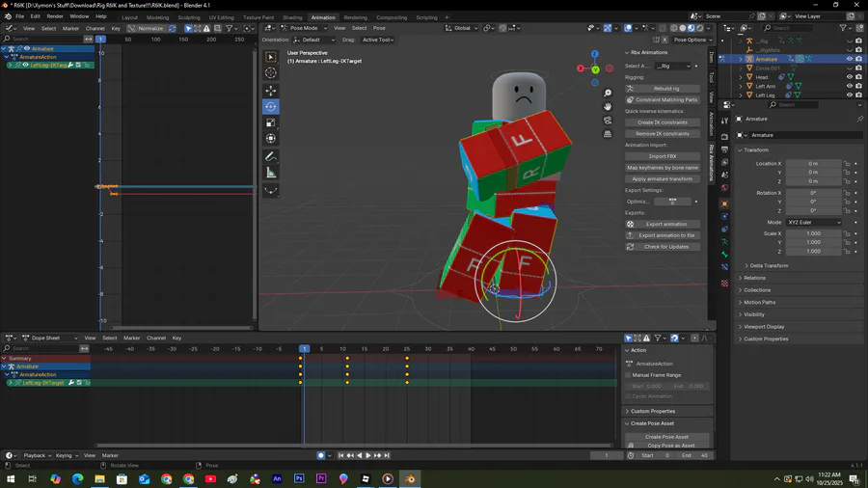The width and height of the screenshot is (868, 488).
Task: Activate the Rotate tool in viewport toolbar
Action: coord(271,107)
